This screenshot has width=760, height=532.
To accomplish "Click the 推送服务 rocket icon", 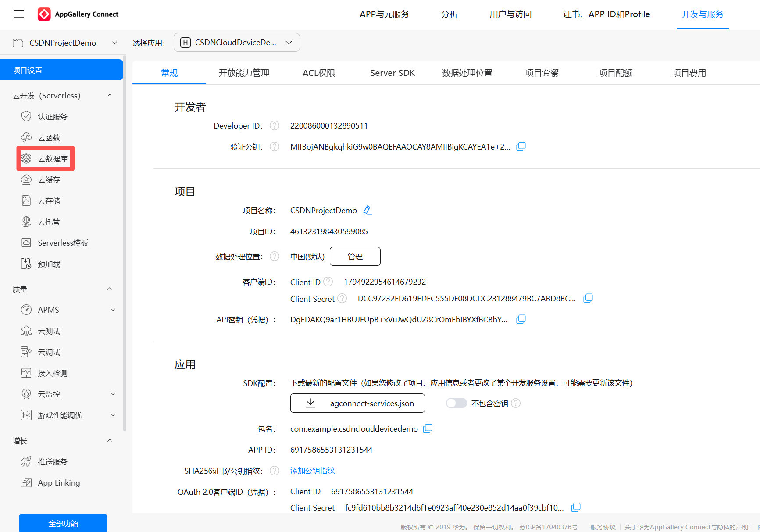I will [26, 461].
